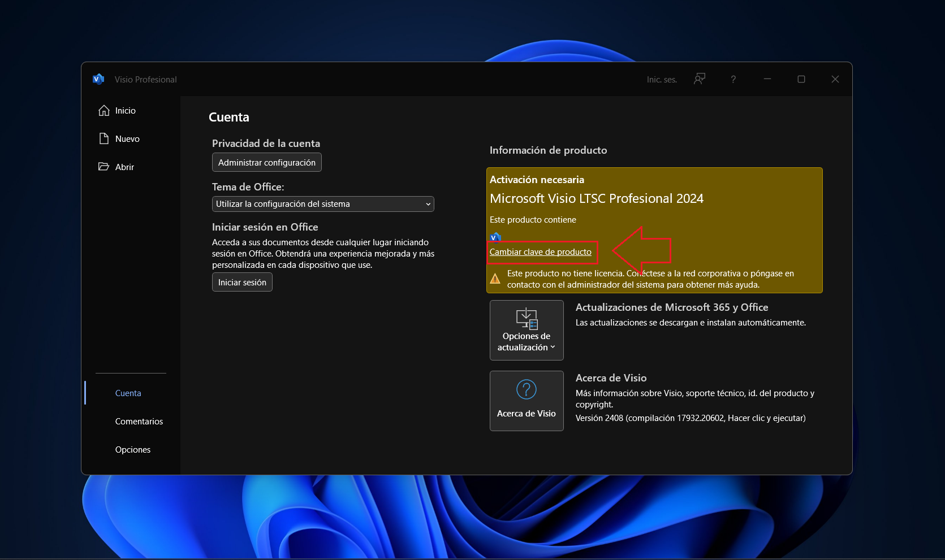Minimize the Visio window

[767, 79]
